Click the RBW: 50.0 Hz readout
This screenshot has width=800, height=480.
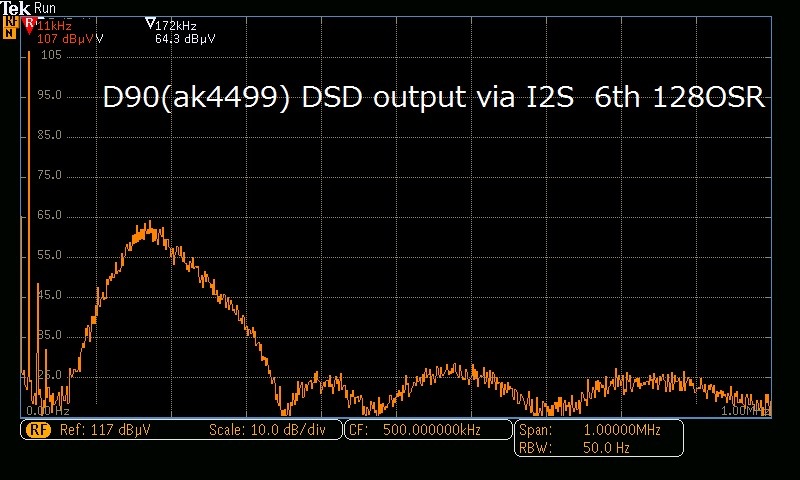[x=574, y=448]
